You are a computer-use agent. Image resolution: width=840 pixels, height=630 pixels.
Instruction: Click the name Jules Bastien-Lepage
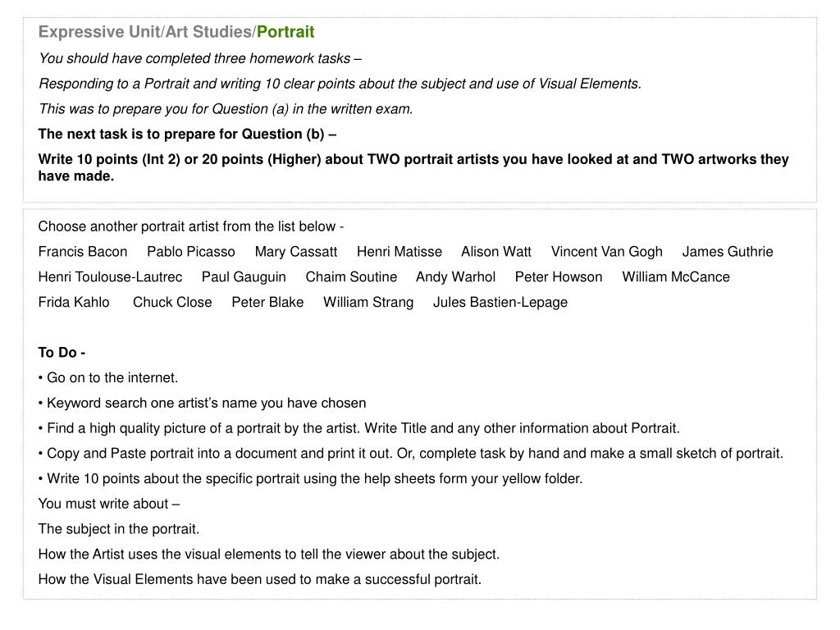(x=500, y=303)
